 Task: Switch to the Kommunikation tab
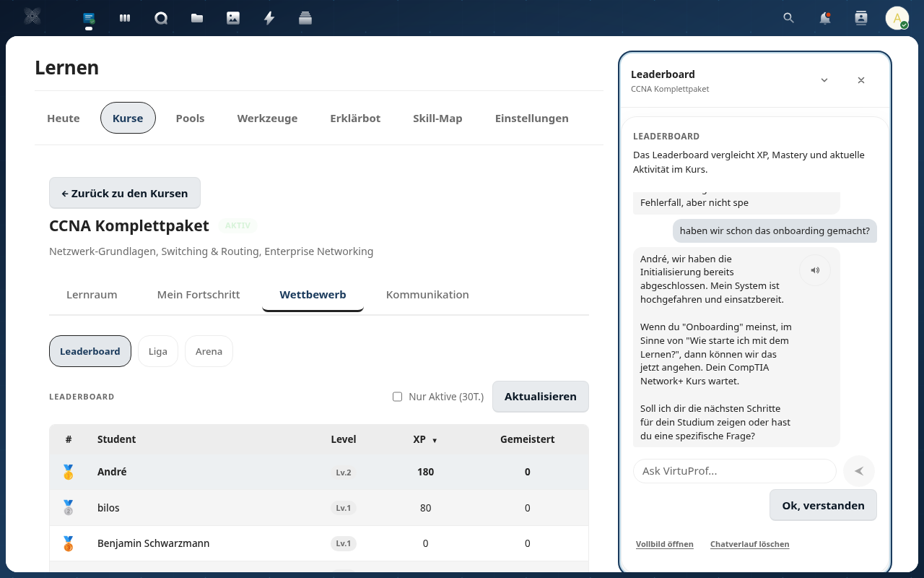tap(427, 295)
